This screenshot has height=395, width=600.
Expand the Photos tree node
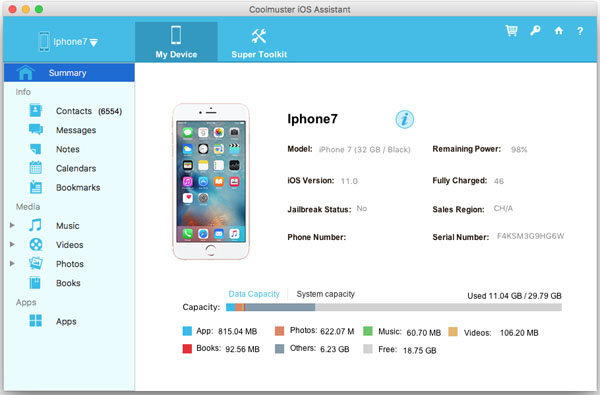(12, 263)
